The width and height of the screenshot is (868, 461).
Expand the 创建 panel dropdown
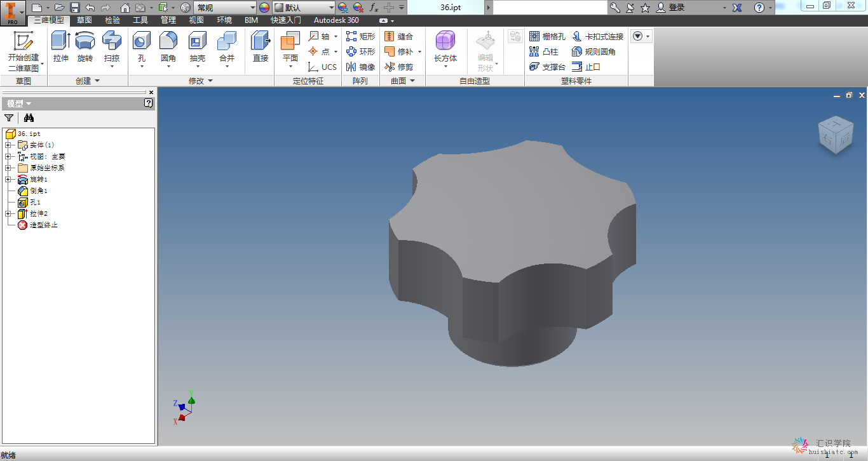point(88,81)
